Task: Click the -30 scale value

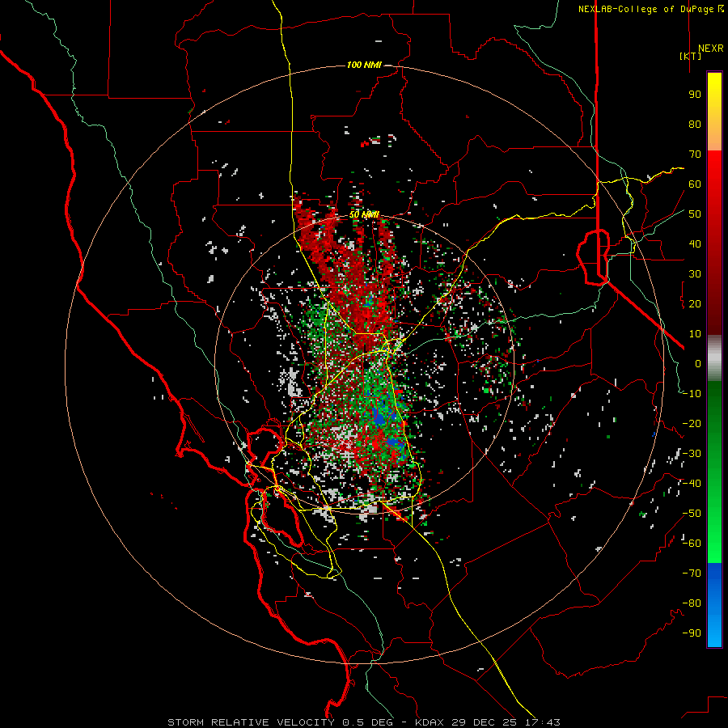Action: 692,454
